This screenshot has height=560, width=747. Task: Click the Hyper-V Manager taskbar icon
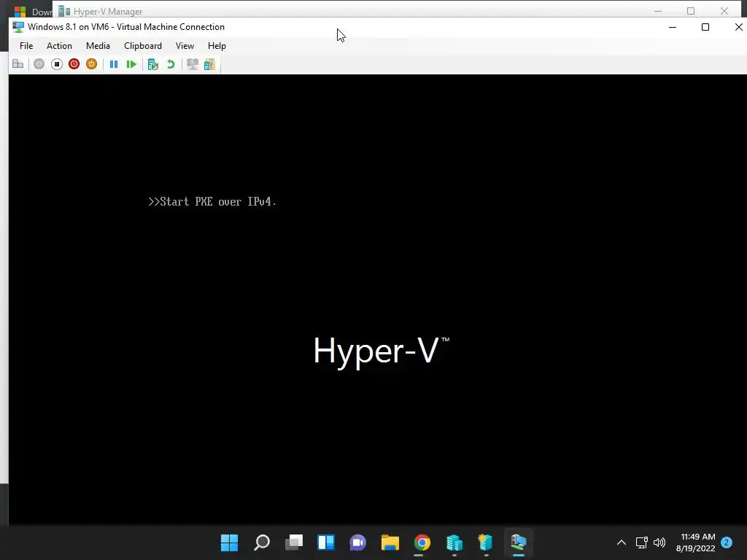(454, 542)
